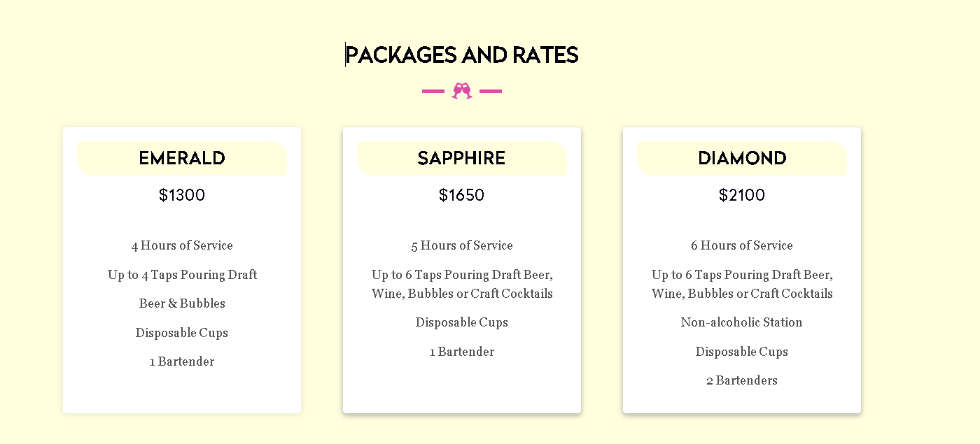Click Disposable Cups in the Diamond card
980x444 pixels.
(x=742, y=352)
